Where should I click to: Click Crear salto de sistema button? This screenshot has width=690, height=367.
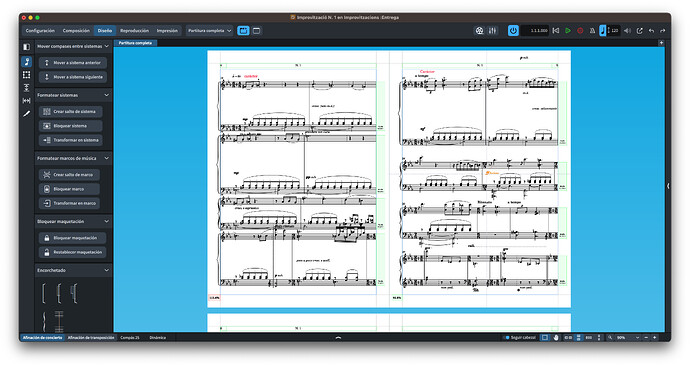70,112
